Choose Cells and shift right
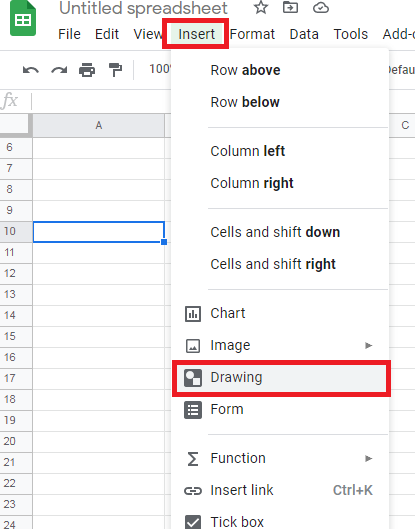The height and width of the screenshot is (529, 415). point(280,264)
